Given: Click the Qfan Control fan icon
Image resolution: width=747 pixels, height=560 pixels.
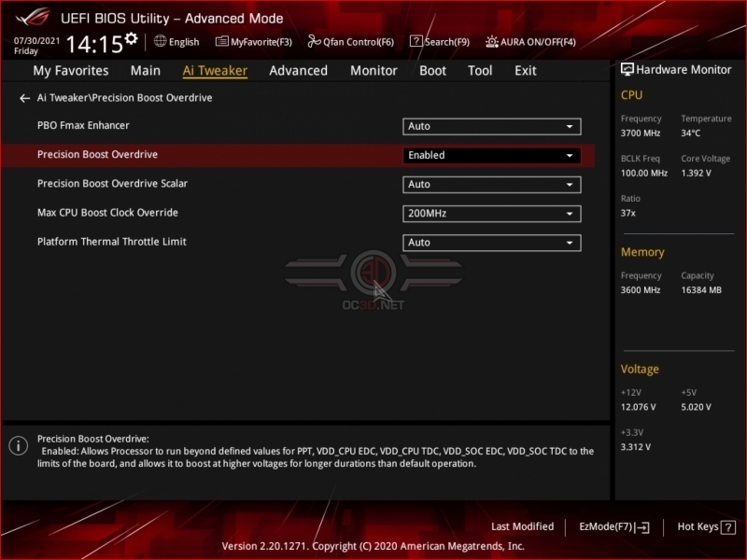Looking at the screenshot, I should click(314, 41).
